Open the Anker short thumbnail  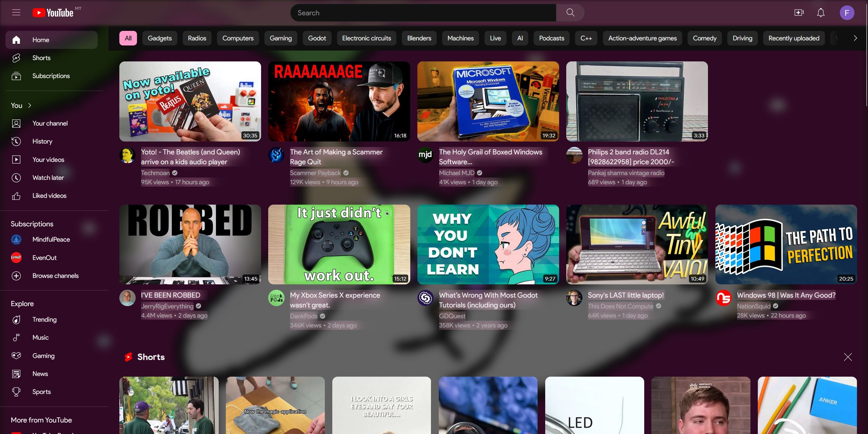(807, 405)
